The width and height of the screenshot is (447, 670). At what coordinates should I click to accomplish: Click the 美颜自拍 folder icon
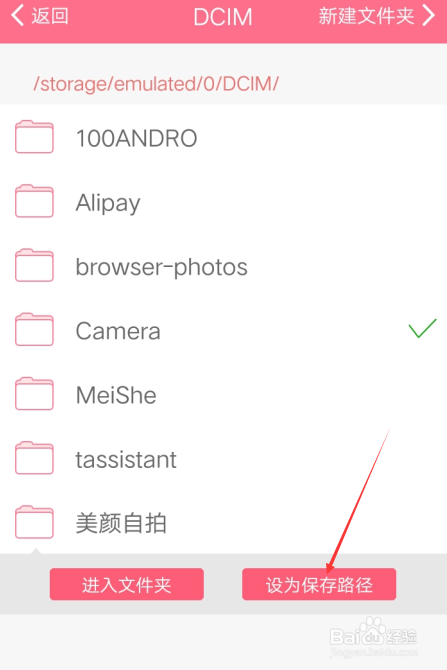[34, 522]
